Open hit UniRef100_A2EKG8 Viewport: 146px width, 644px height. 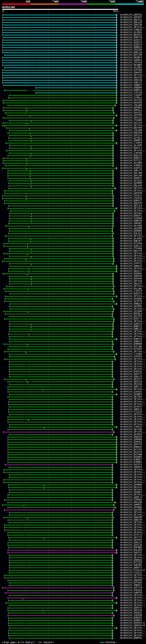click(x=131, y=615)
